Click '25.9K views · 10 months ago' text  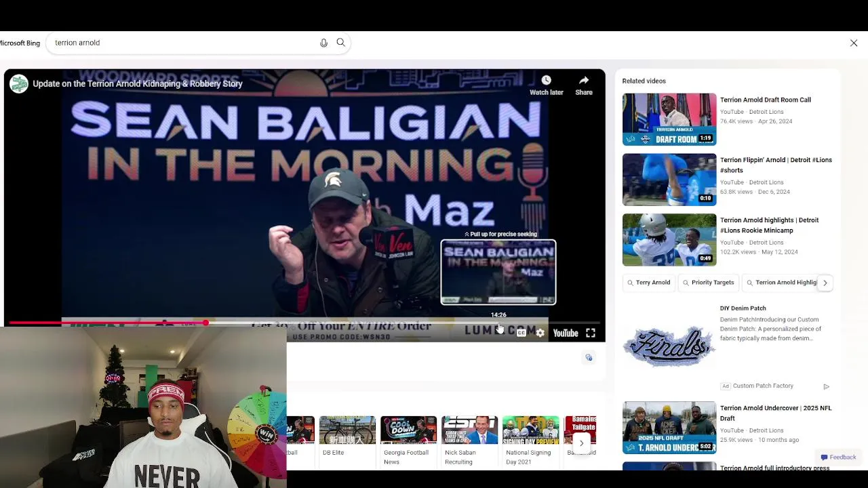pyautogui.click(x=759, y=440)
